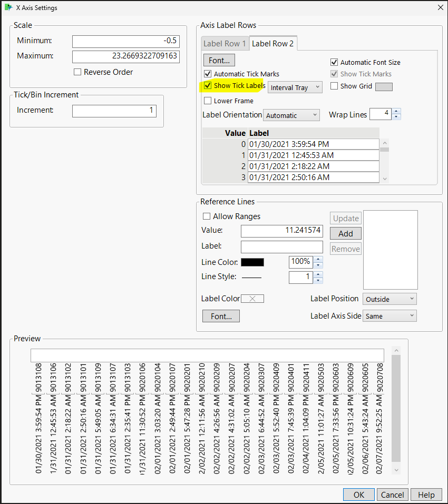Edit label 01/30/2021 3:59:54 PM
This screenshot has width=448, height=504.
[313, 144]
